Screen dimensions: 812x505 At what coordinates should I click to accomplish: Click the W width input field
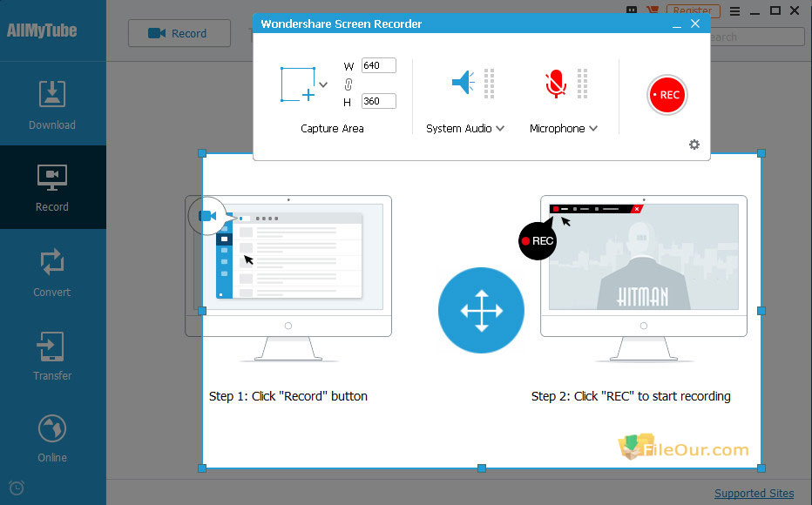[378, 65]
